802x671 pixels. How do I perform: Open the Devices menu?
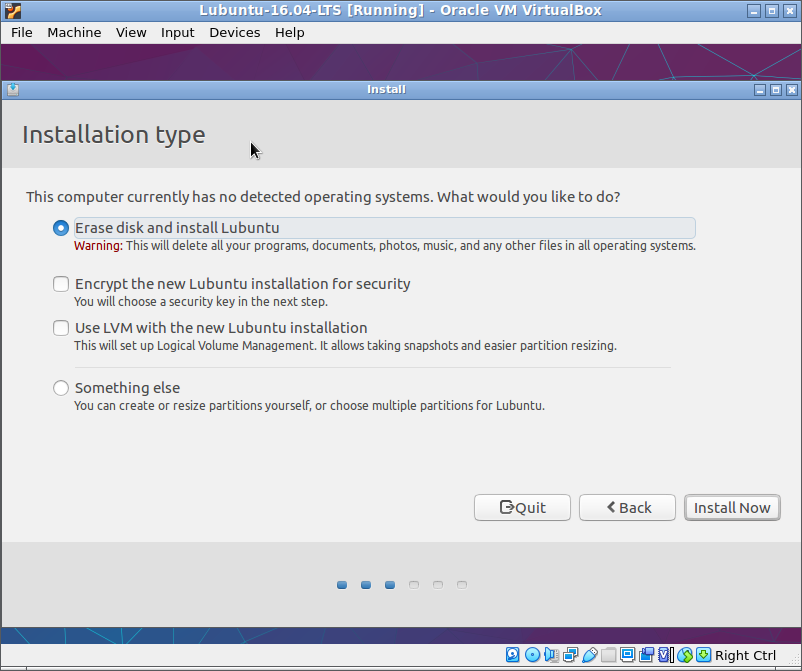[235, 33]
